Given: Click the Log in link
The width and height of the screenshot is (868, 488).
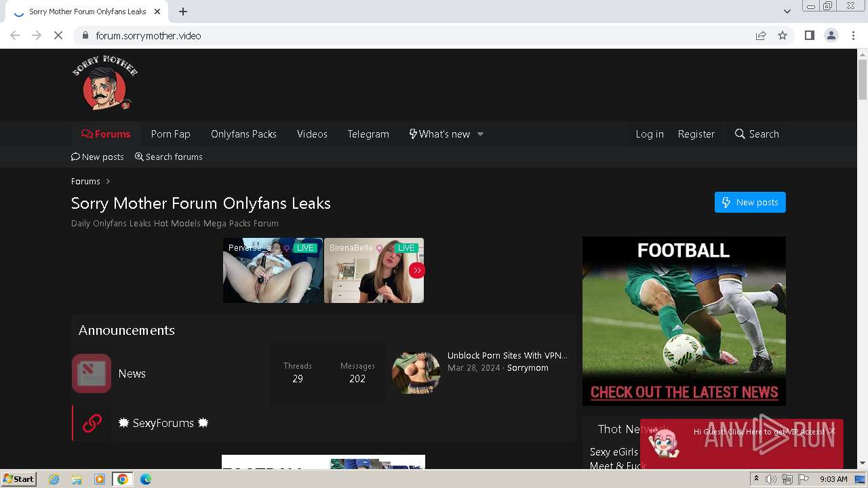Looking at the screenshot, I should click(650, 134).
